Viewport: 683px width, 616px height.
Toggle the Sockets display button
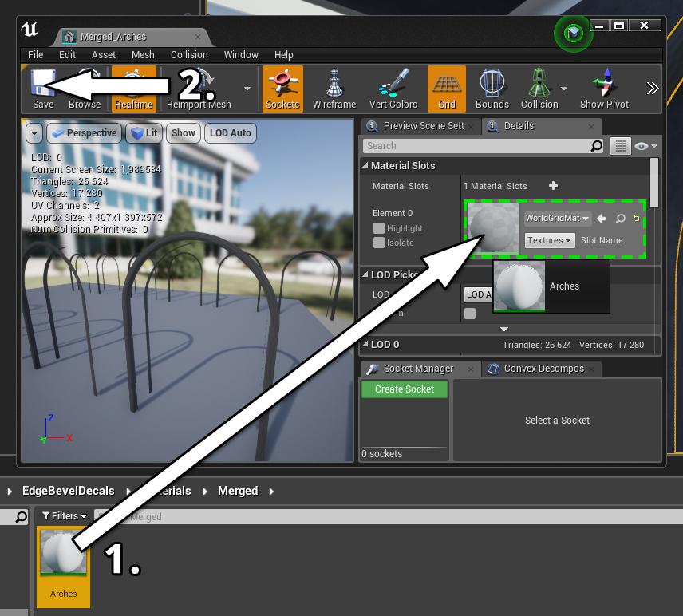coord(282,88)
